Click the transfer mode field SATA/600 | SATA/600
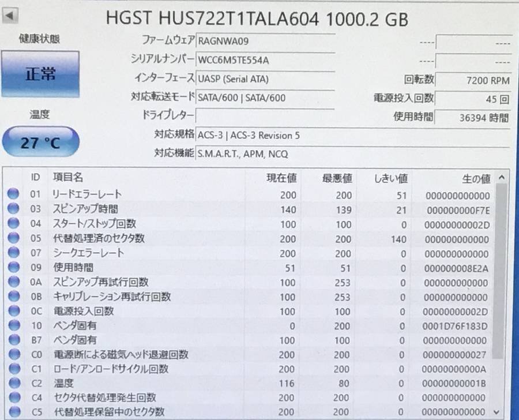Viewport: 519px width, 420px height. point(265,97)
